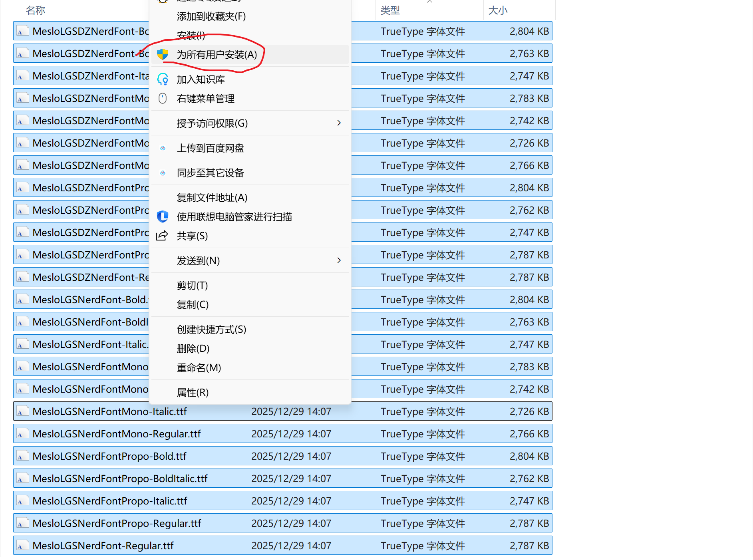The height and width of the screenshot is (560, 753).
Task: Sort by the 类型 column header
Action: (x=390, y=10)
